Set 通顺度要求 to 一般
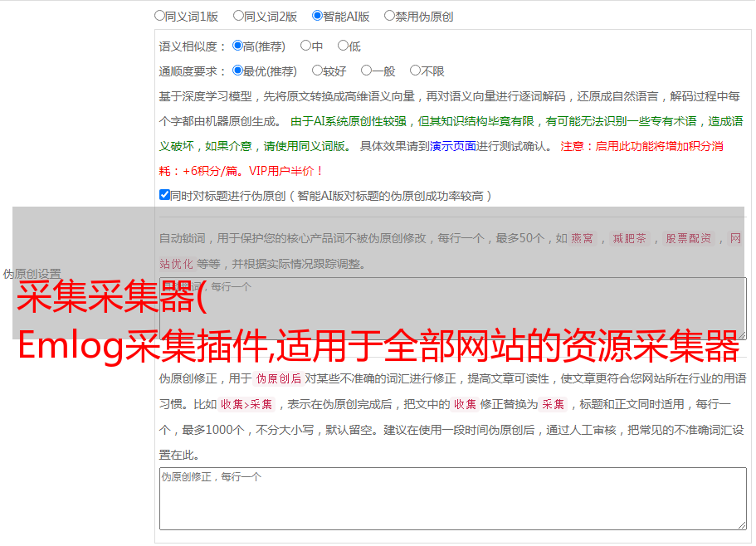This screenshot has height=546, width=756. 366,71
